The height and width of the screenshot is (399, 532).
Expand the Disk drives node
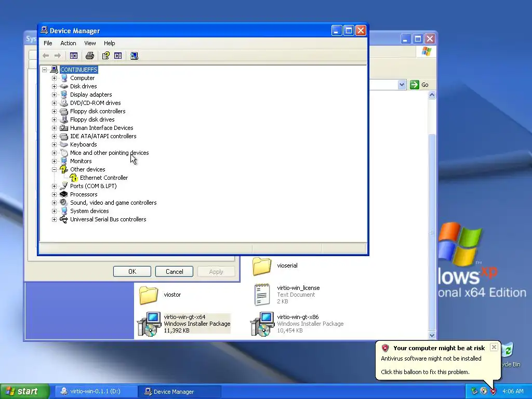click(54, 86)
